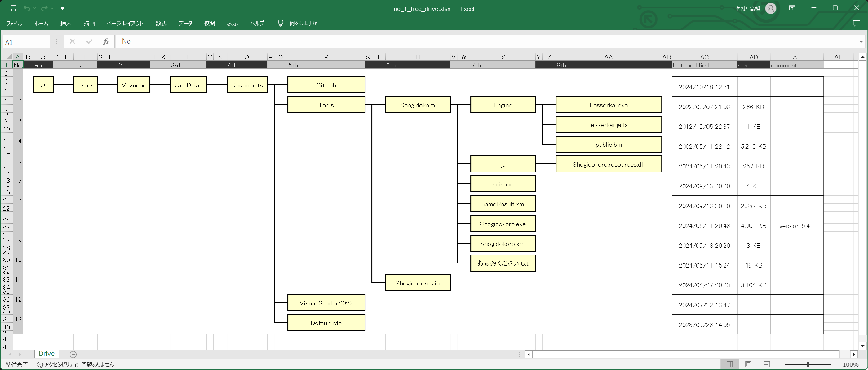Select the Drive sheet tab
The image size is (868, 370).
point(46,354)
